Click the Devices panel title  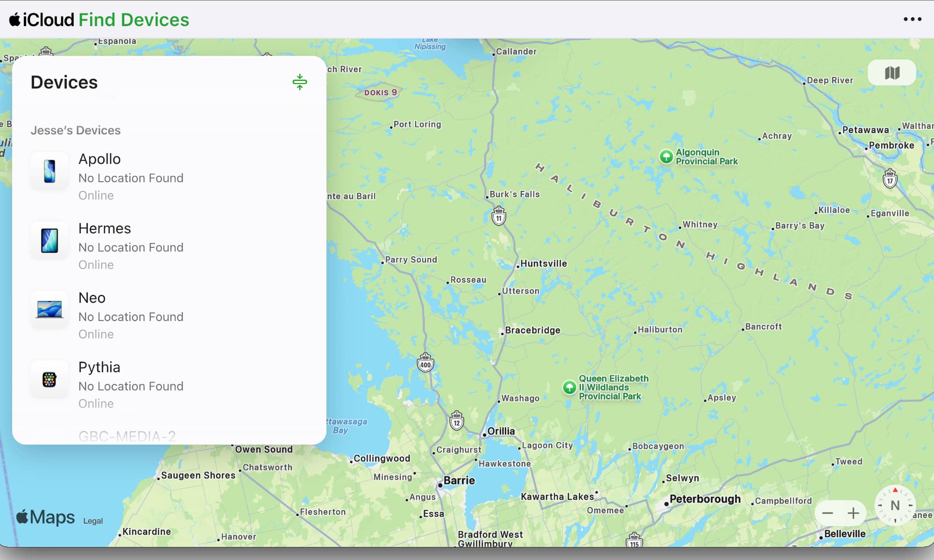(x=64, y=82)
